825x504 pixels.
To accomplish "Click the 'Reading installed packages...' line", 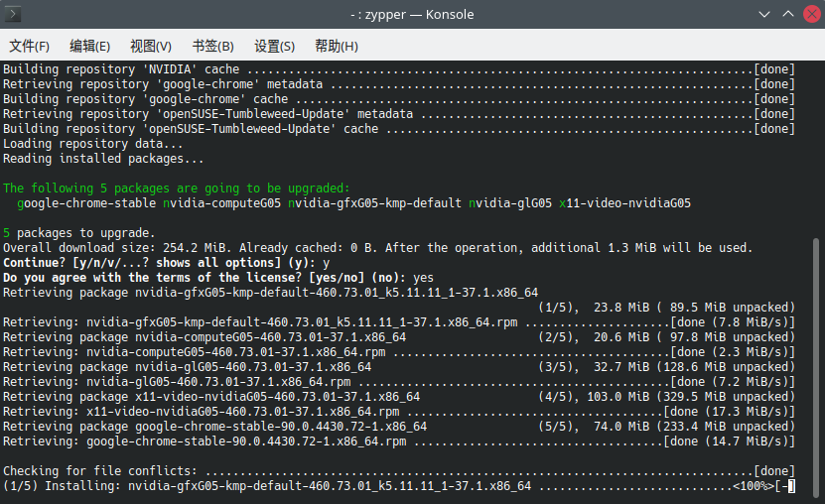I will pyautogui.click(x=103, y=159).
